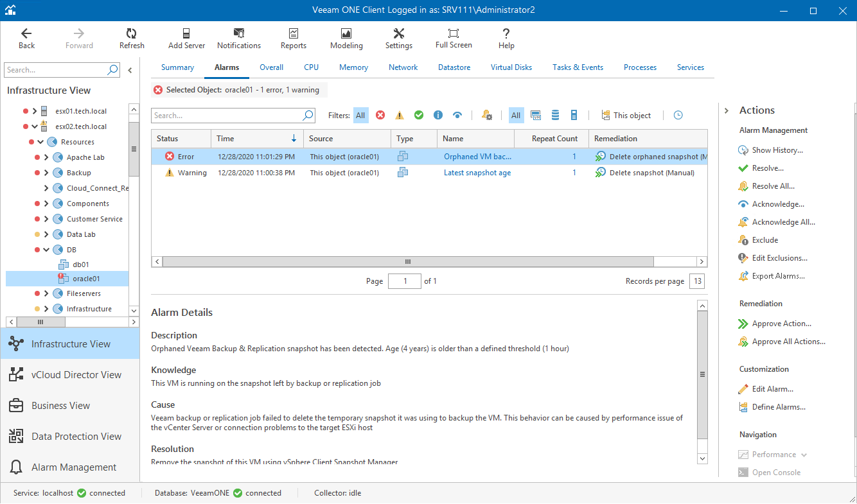The height and width of the screenshot is (504, 857).
Task: Open Settings from the toolbar
Action: click(x=399, y=39)
